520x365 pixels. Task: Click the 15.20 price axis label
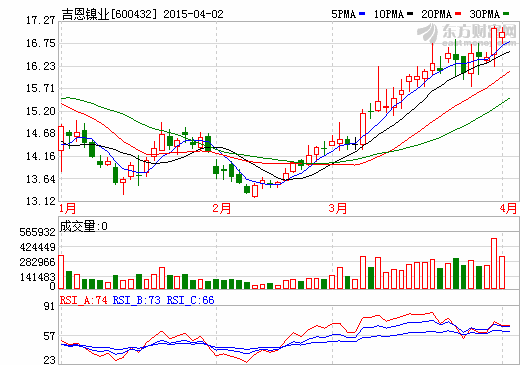(x=41, y=111)
